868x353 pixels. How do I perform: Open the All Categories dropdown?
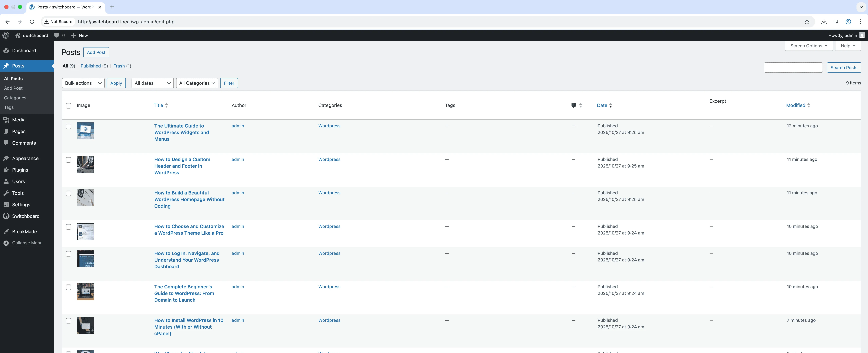tap(197, 83)
